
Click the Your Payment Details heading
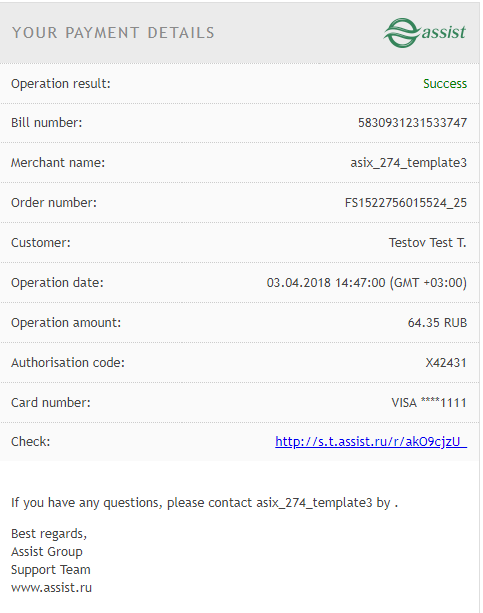pos(113,33)
